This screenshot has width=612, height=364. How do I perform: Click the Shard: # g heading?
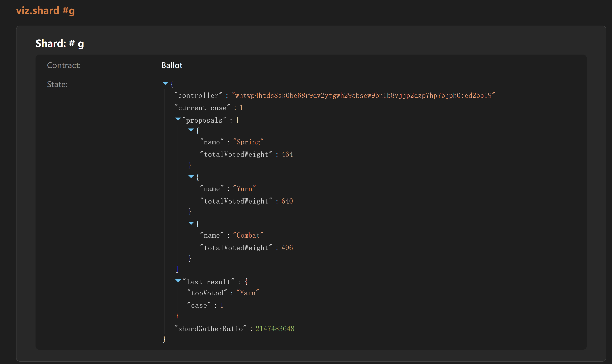[60, 44]
